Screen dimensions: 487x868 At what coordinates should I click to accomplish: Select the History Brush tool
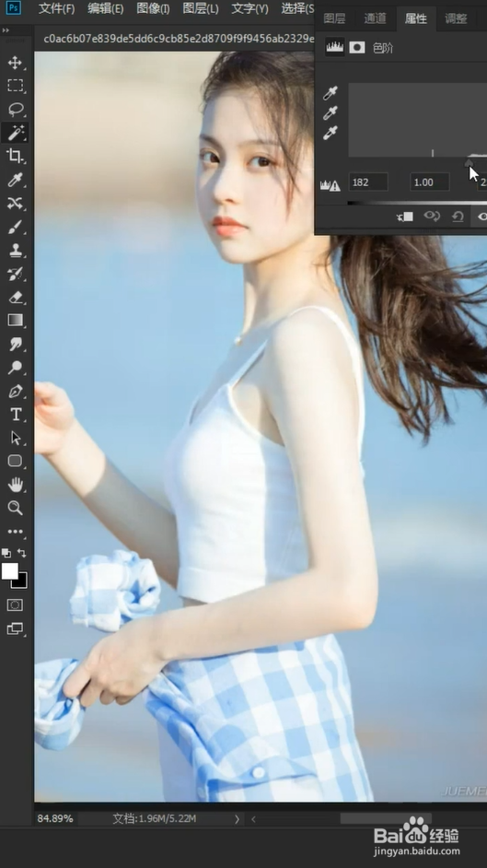point(15,274)
